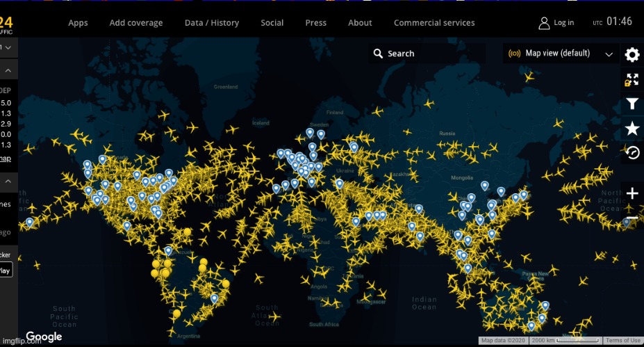Open the Data / History menu
Image resolution: width=644 pixels, height=347 pixels.
click(211, 23)
